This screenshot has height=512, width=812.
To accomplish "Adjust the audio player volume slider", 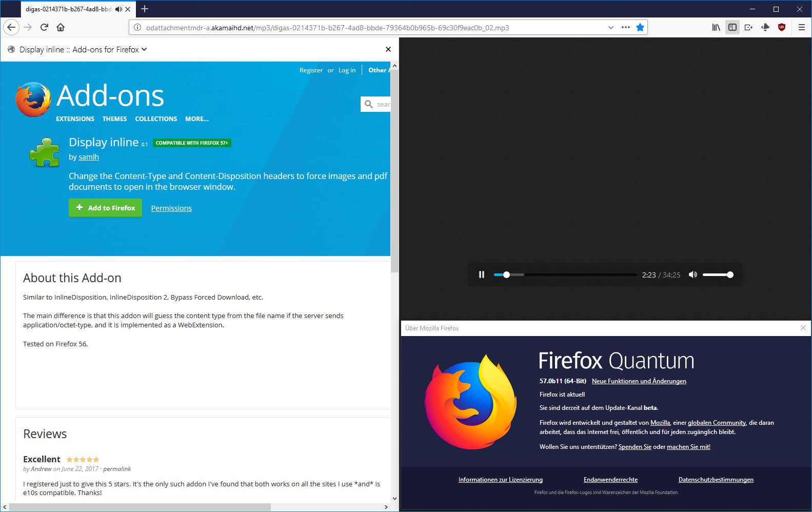I will [x=718, y=275].
